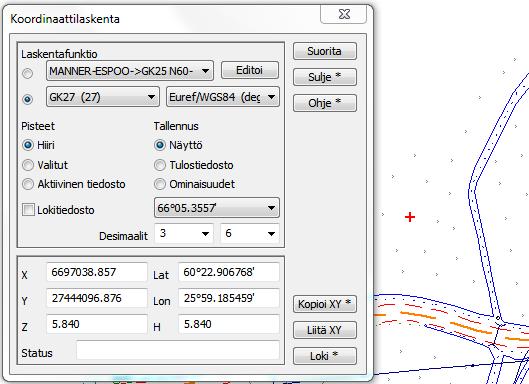529x384 pixels.
Task: Expand the Desimaalit dropdown showing 6
Action: click(x=250, y=233)
